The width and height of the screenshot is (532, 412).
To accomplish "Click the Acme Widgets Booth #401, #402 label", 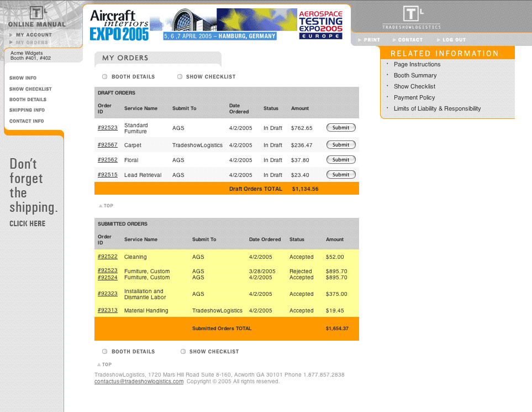I will (30, 55).
